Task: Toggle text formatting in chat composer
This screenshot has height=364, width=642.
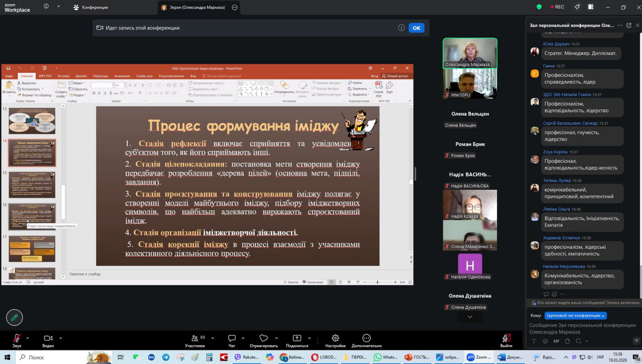Action: [x=534, y=341]
